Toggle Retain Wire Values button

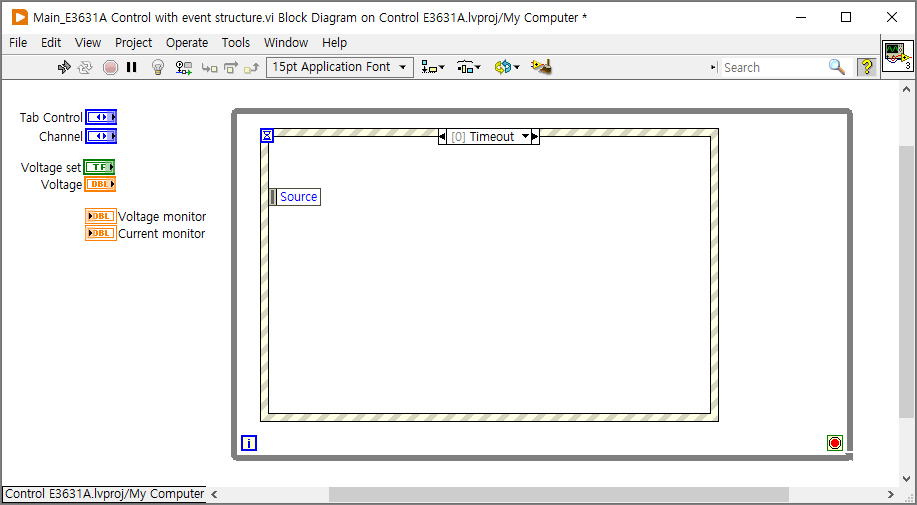click(184, 67)
